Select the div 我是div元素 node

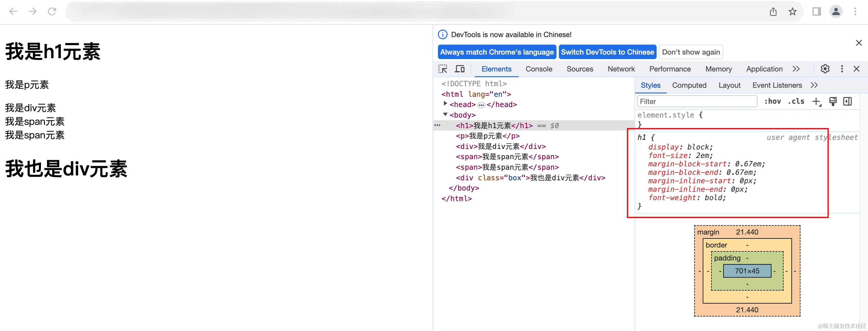(501, 147)
